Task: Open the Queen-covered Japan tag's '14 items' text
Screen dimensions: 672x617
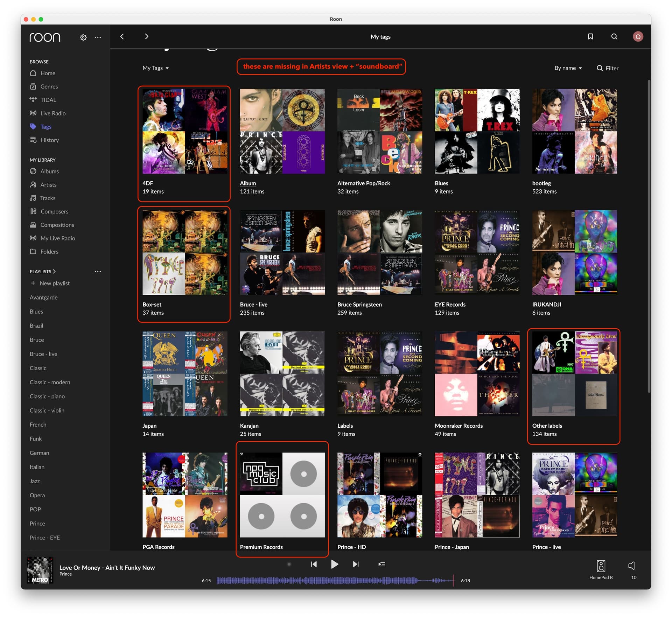Action: point(153,434)
